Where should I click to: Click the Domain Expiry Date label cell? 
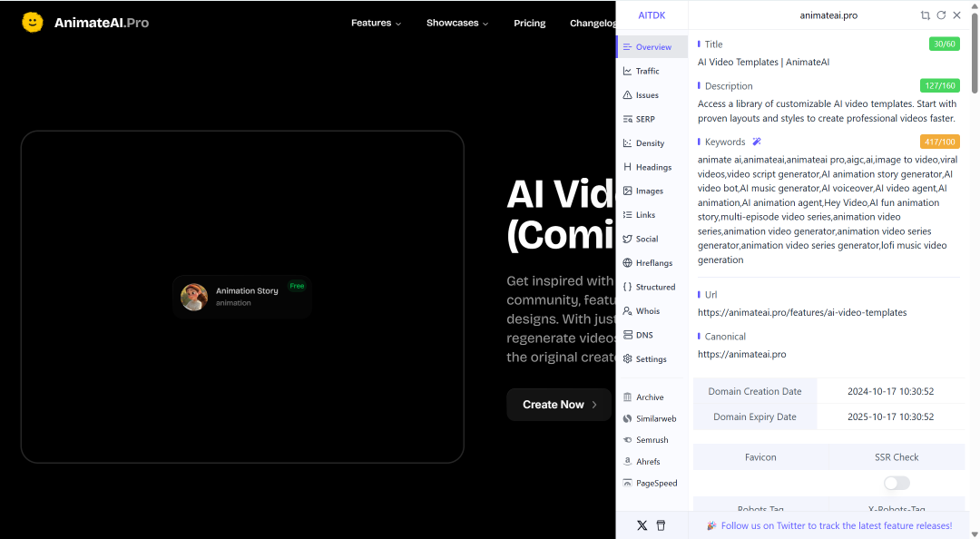coord(755,416)
